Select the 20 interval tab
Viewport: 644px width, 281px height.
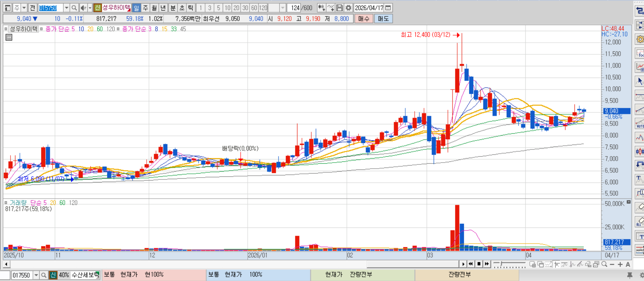click(x=236, y=8)
